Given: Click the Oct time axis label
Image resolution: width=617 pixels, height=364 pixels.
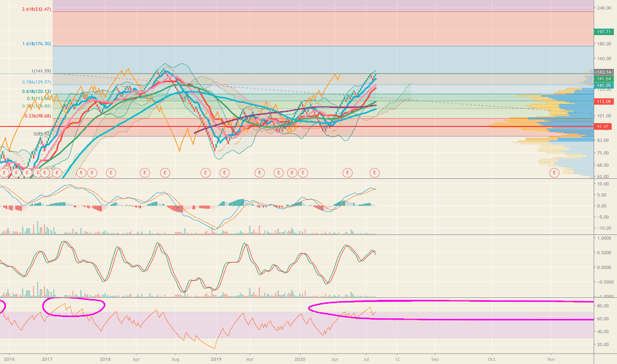Looking at the screenshot, I should 491,359.
